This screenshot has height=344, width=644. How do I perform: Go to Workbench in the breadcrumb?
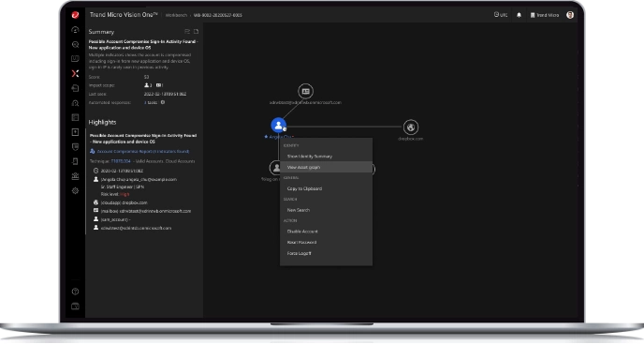tap(176, 15)
